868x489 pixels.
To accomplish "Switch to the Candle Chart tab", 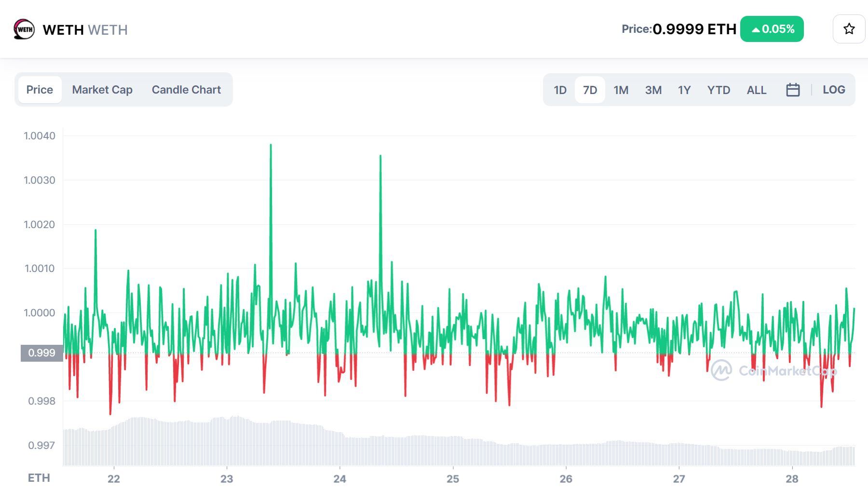I will click(x=186, y=90).
